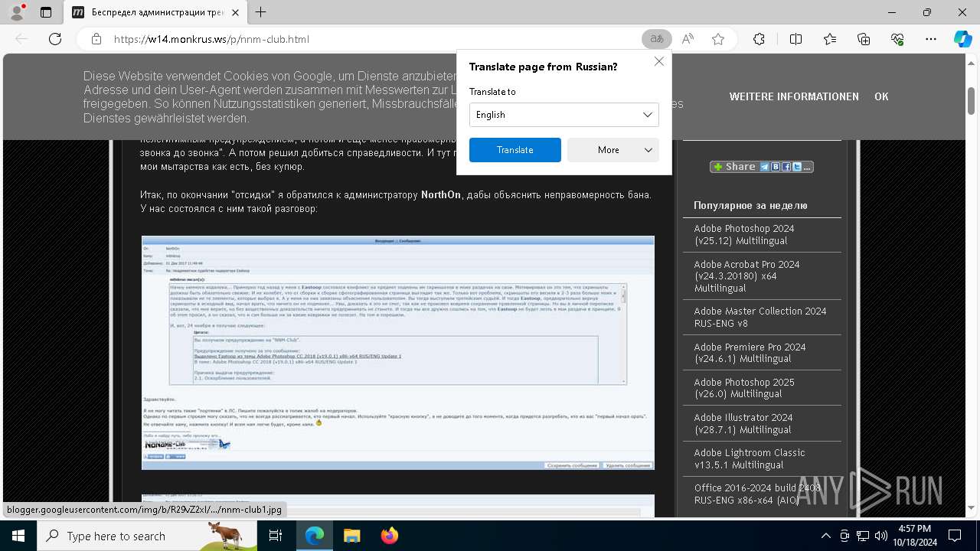Open the Edge profile icon
This screenshot has width=980, height=551.
pos(17,12)
